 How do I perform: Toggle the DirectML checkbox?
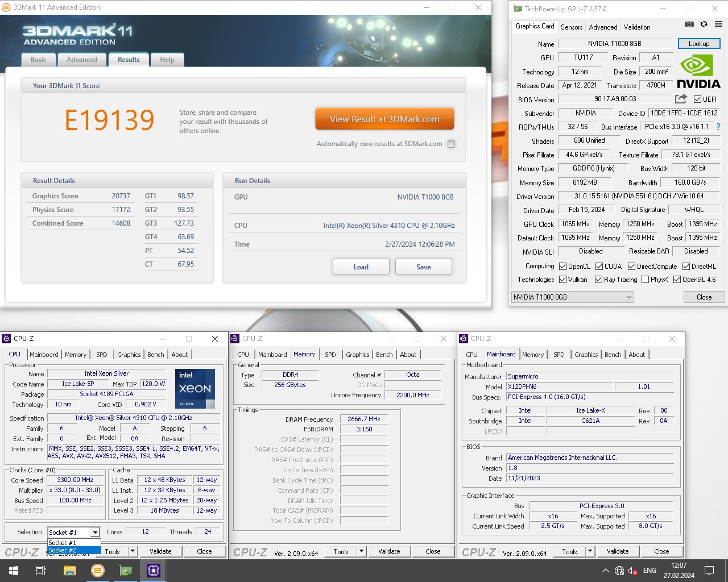coord(686,266)
